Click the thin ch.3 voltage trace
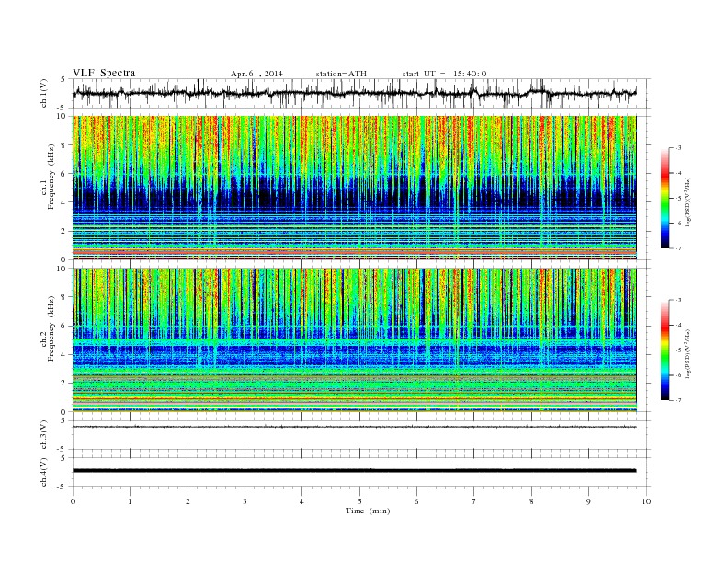Image resolution: width=728 pixels, height=563 pixels. point(355,427)
